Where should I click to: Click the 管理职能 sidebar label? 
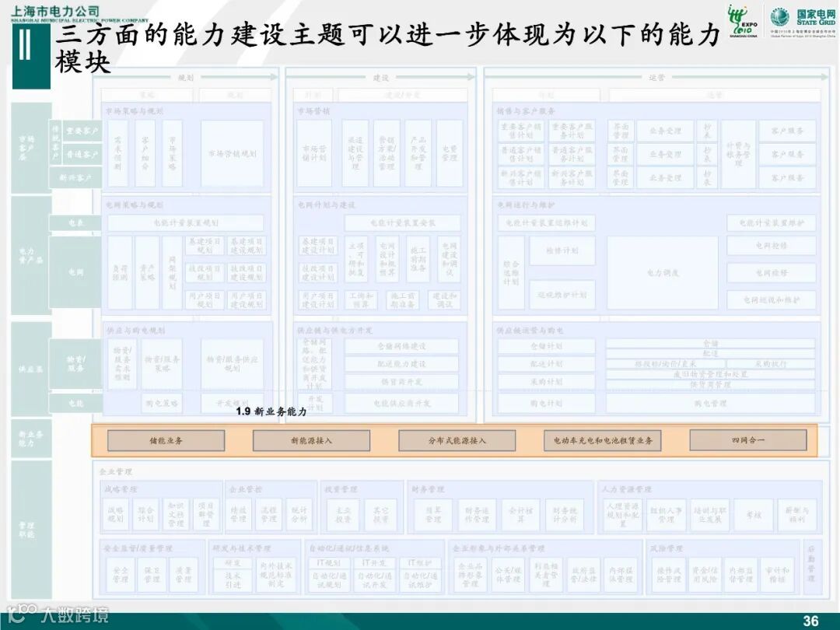(27, 530)
